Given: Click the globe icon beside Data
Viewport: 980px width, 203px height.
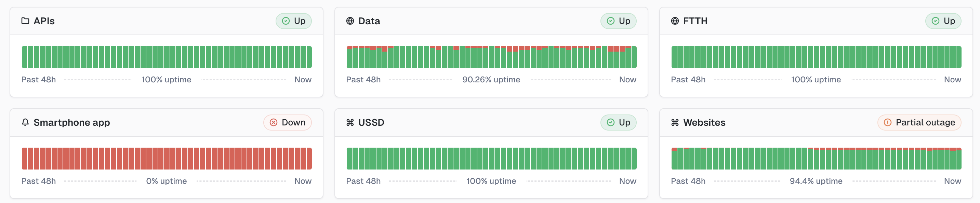Looking at the screenshot, I should tap(350, 21).
